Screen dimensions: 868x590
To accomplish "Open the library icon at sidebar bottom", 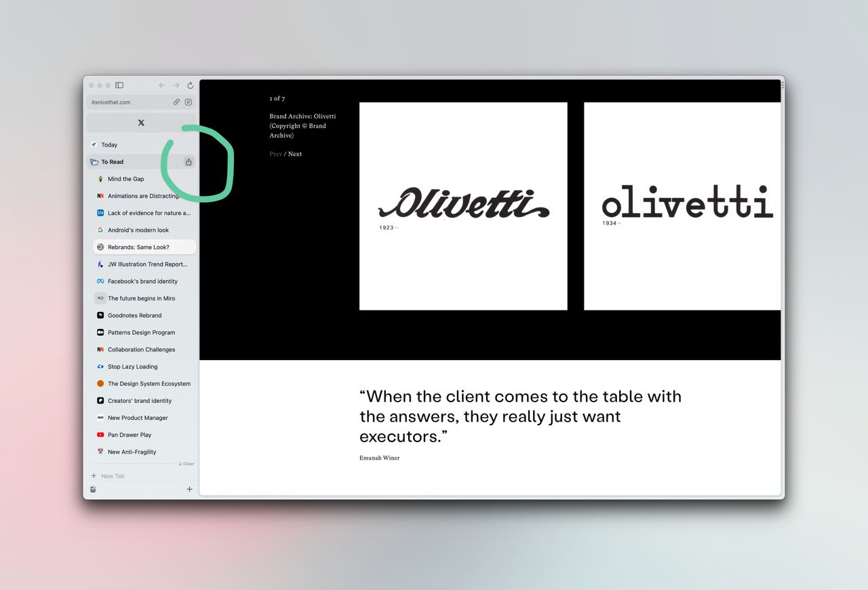I will coord(93,490).
